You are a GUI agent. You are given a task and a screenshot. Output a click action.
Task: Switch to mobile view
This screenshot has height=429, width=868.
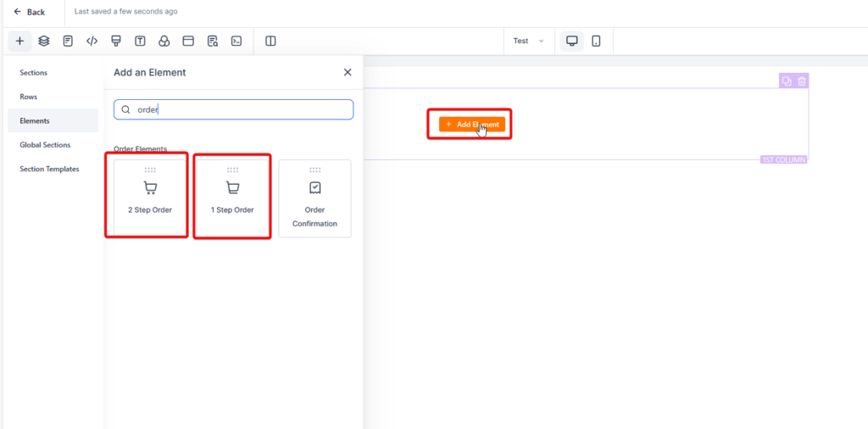pyautogui.click(x=596, y=41)
